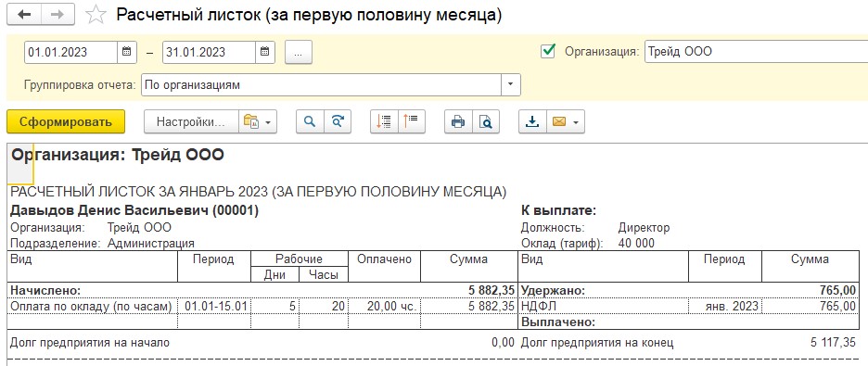Click the period selection ellipsis button
868x366 pixels.
click(299, 53)
